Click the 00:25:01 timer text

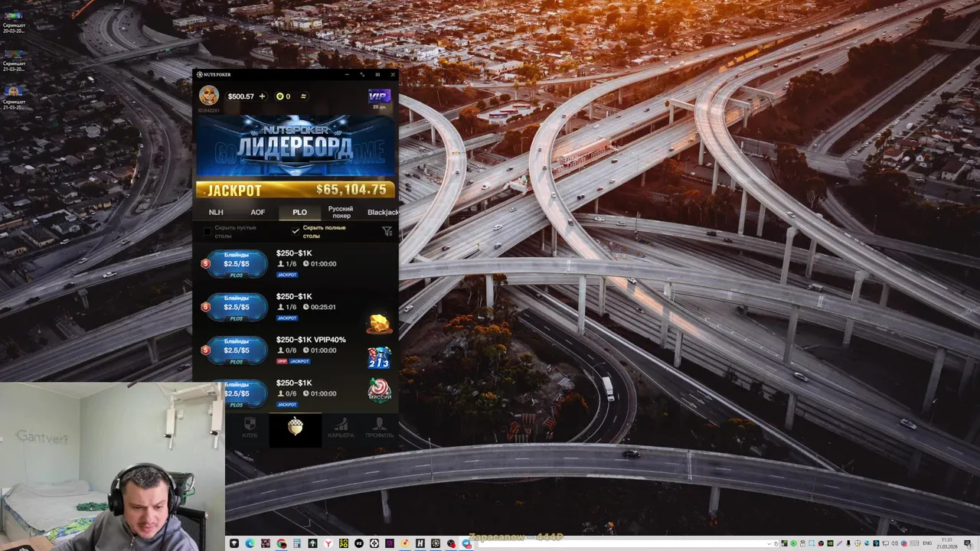pos(323,307)
